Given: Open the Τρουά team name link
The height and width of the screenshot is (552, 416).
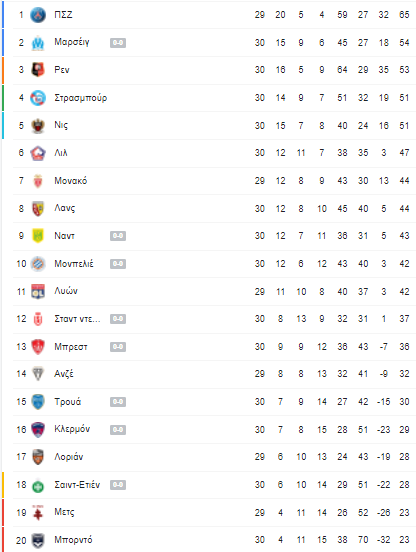Looking at the screenshot, I should coord(68,402).
